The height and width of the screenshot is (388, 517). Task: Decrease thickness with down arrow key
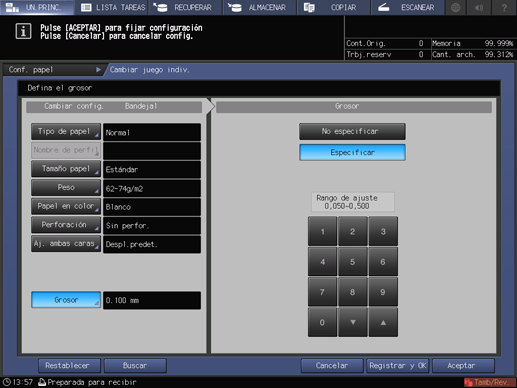(x=353, y=322)
